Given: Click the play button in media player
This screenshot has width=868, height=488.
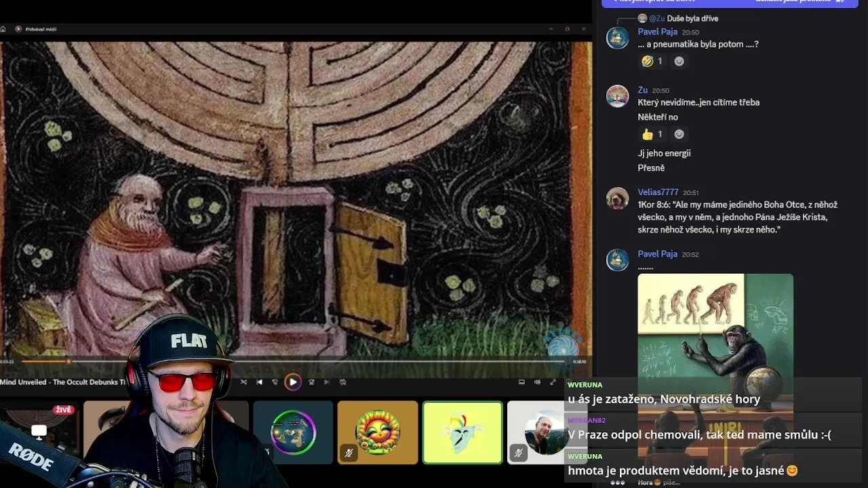Looking at the screenshot, I should pos(293,382).
